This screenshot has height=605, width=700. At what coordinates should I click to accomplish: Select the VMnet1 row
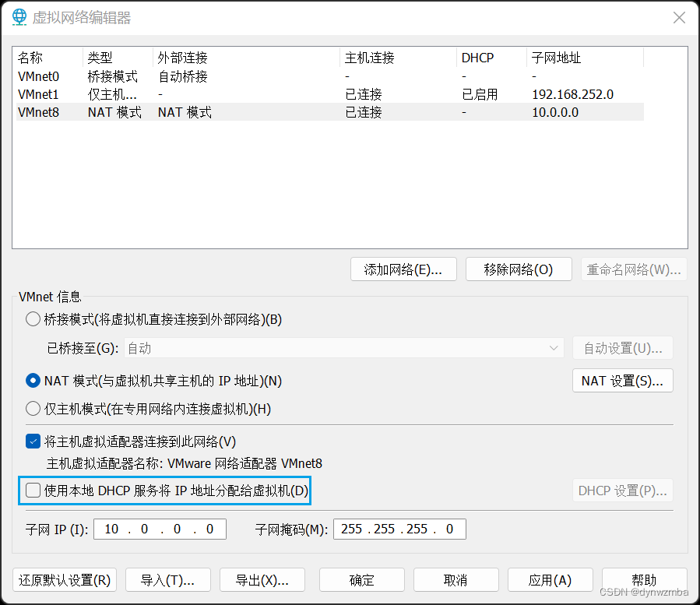pos(330,94)
